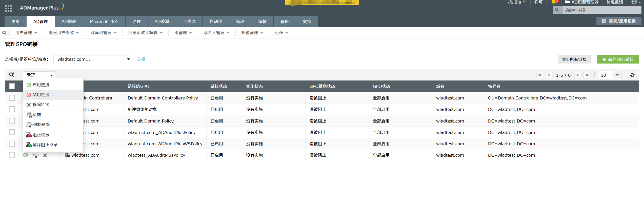Click the 搜索AD对象 search field
644x224 pixels.
coord(601,10)
